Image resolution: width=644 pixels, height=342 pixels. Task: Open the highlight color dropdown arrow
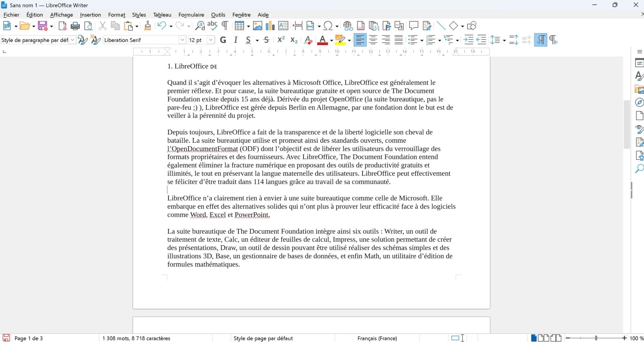pyautogui.click(x=350, y=41)
